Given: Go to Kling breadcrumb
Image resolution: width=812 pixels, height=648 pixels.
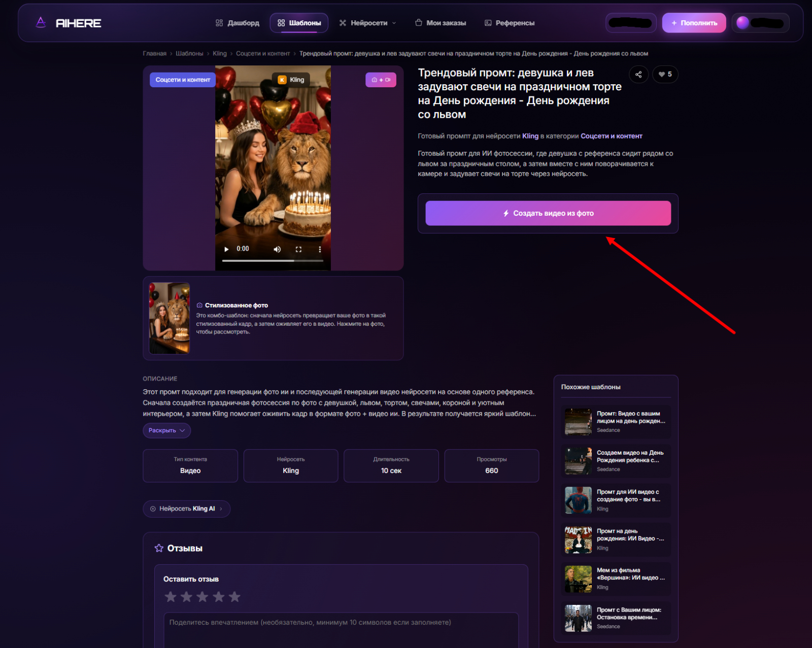Looking at the screenshot, I should [x=220, y=53].
